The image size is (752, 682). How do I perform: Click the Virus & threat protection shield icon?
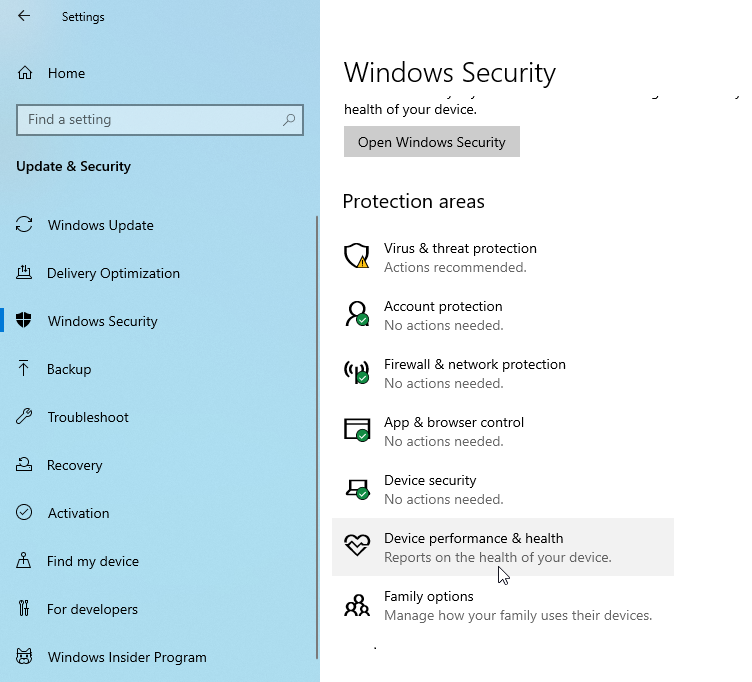coord(357,256)
